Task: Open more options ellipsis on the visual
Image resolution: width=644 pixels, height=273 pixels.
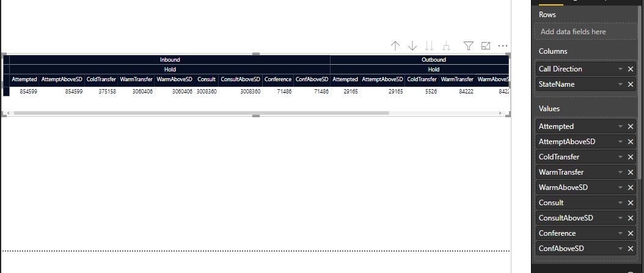Action: click(503, 46)
